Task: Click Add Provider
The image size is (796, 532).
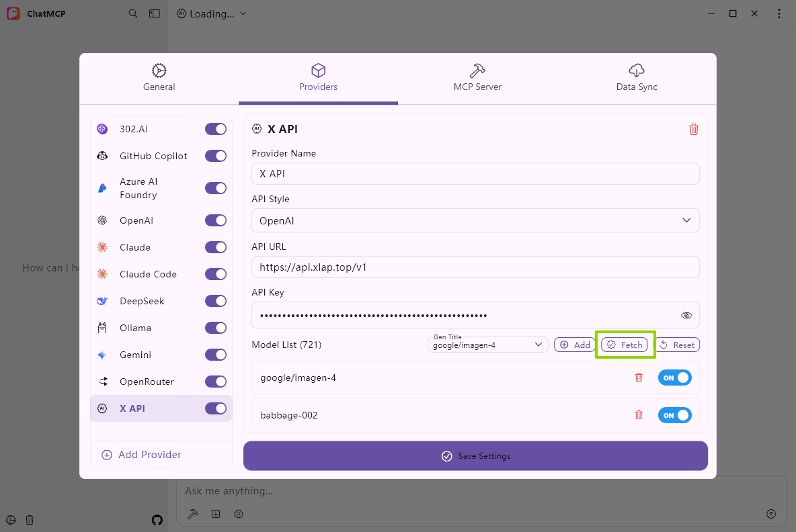Action: (x=142, y=454)
